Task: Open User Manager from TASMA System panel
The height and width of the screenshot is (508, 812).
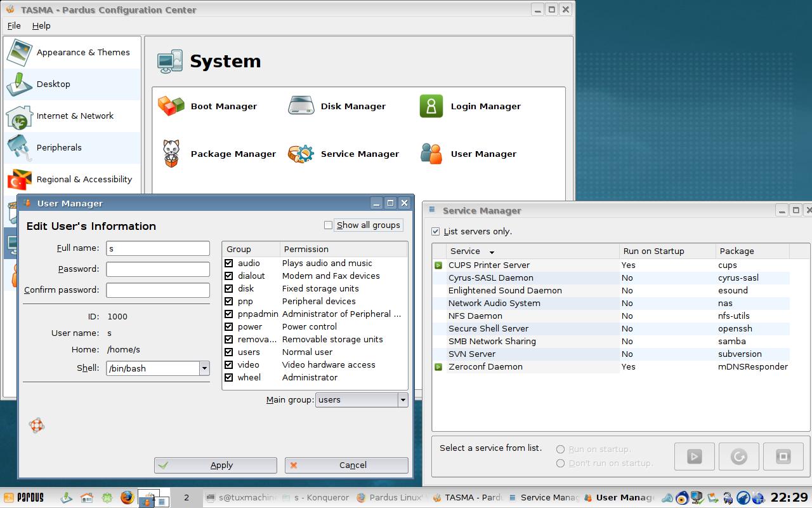Action: (x=468, y=154)
